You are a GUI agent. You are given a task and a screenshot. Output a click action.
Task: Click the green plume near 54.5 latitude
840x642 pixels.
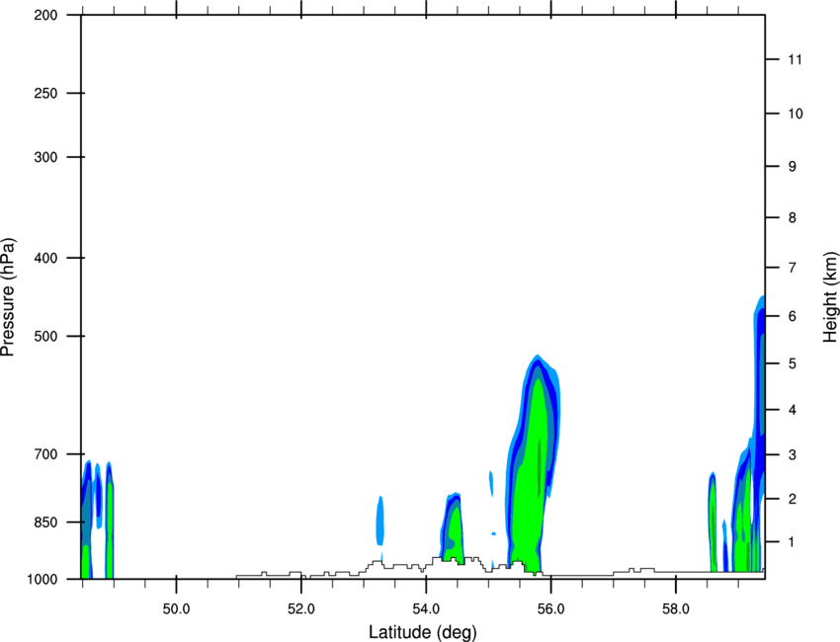[454, 530]
